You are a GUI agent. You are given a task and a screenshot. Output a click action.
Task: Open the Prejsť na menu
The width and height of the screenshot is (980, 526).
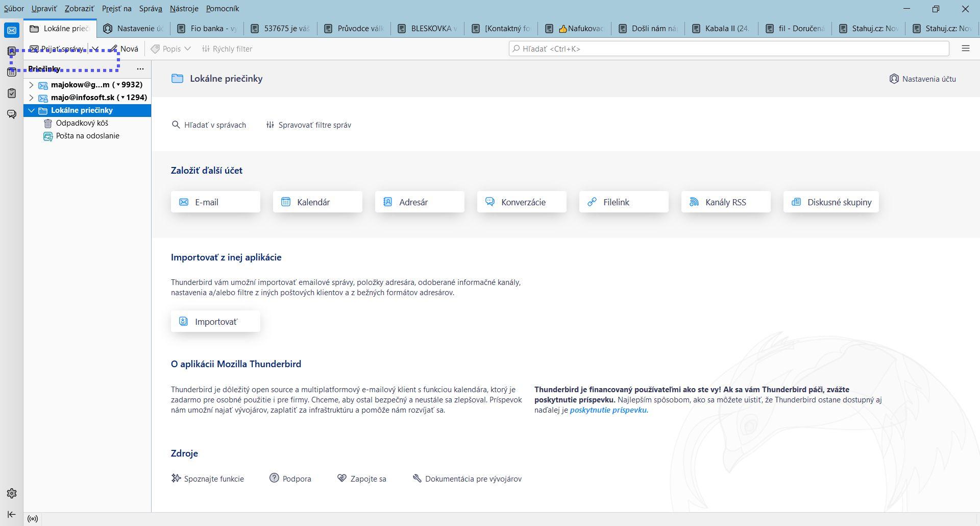tap(116, 9)
